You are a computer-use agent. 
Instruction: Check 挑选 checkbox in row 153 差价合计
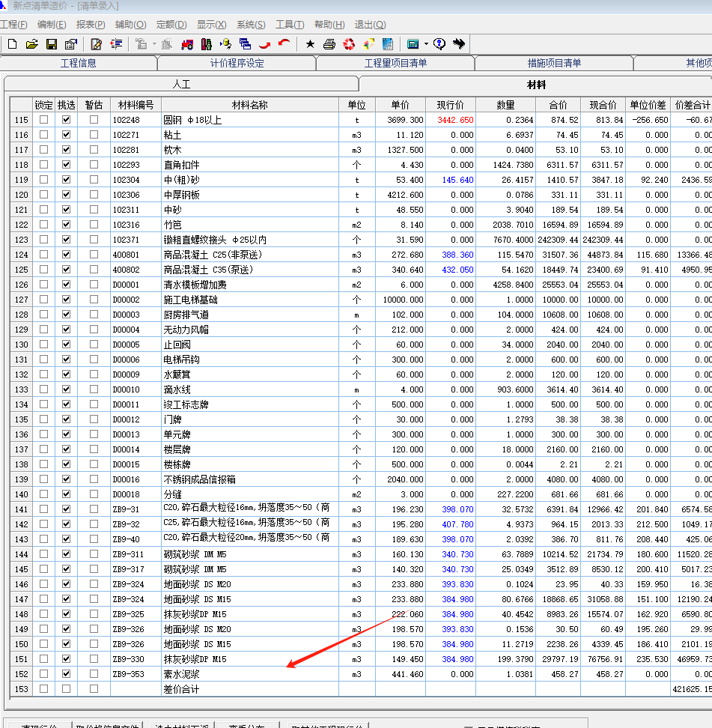67,688
